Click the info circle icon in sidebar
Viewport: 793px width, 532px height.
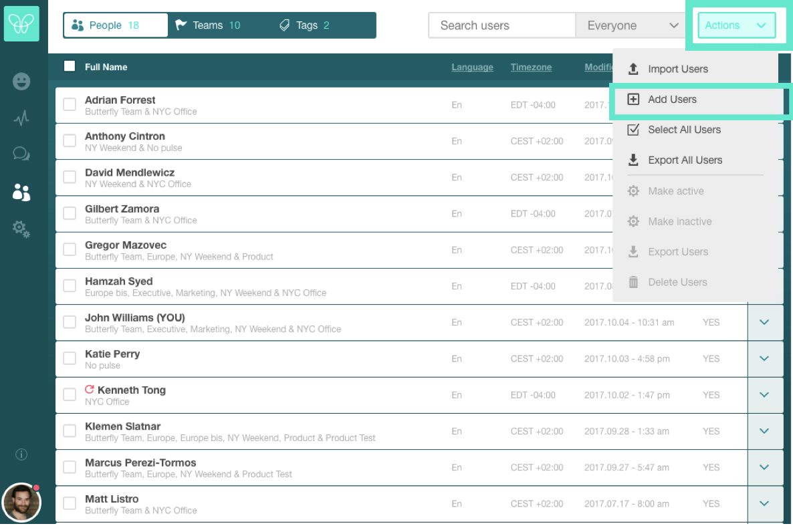coord(21,454)
